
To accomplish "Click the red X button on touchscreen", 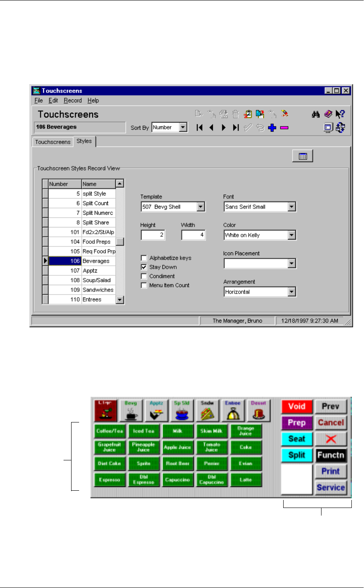I will click(331, 439).
